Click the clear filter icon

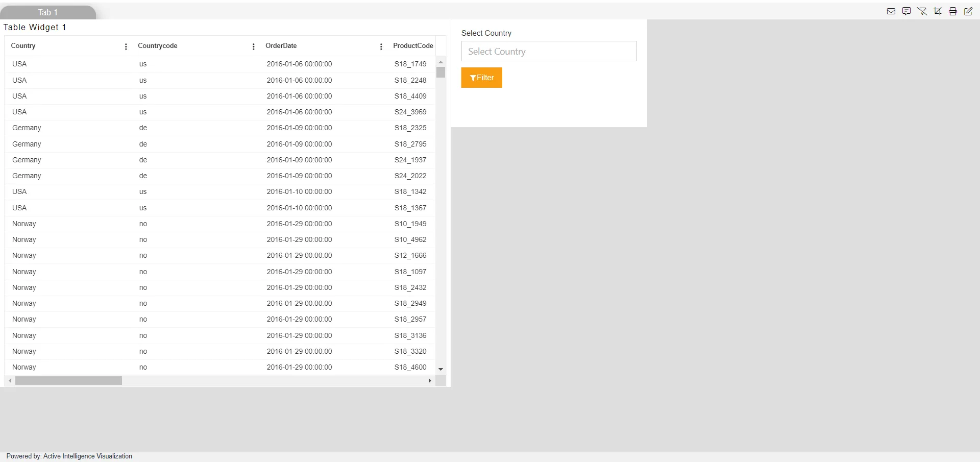[922, 11]
